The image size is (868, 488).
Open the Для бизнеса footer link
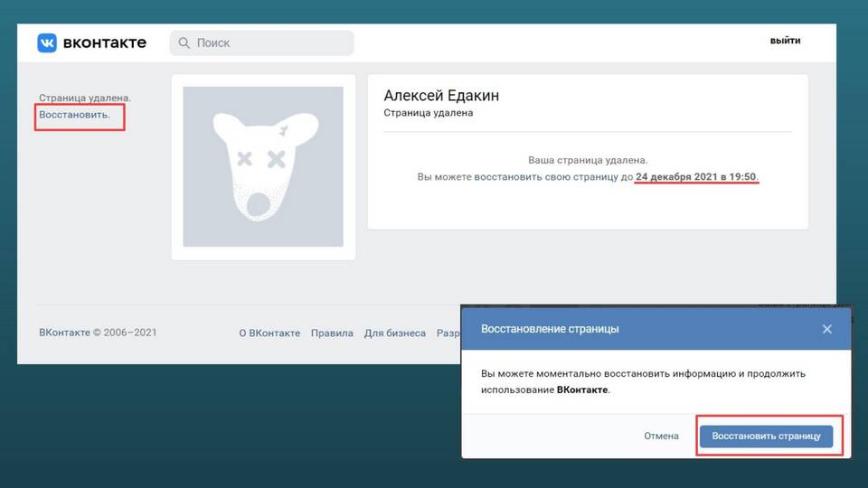point(394,333)
